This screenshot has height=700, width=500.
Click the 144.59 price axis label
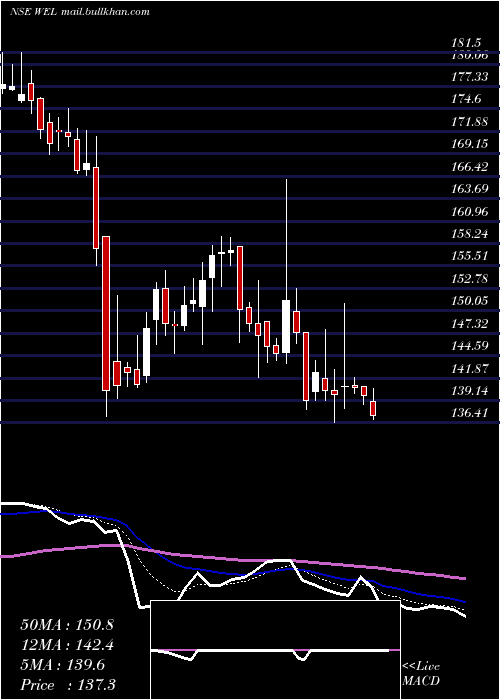tap(470, 346)
